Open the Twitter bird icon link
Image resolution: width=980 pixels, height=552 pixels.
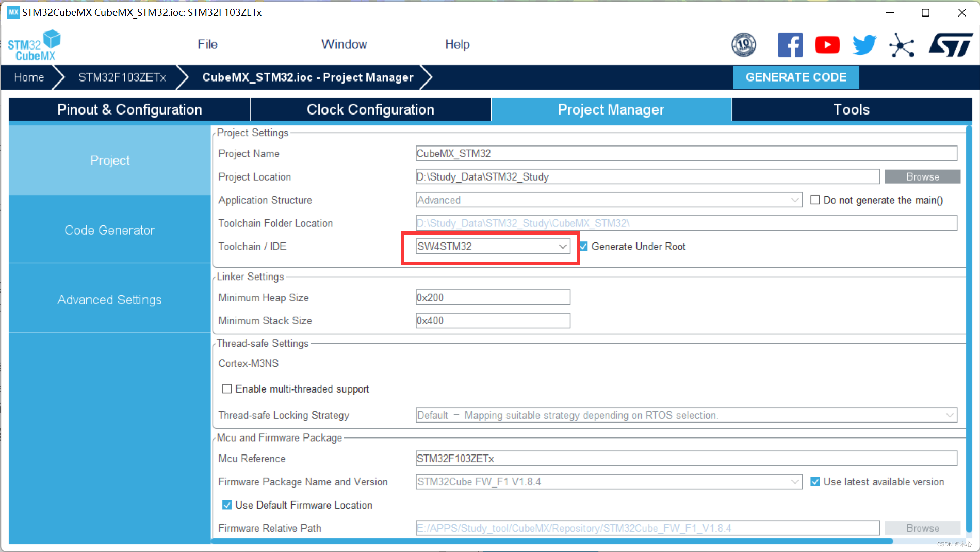tap(864, 45)
